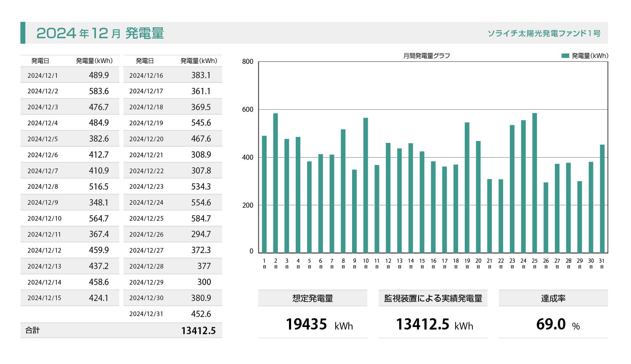Screen dimensions: 631x364
Task: Select the 2024/12/1 date cell
Action: click(x=42, y=76)
